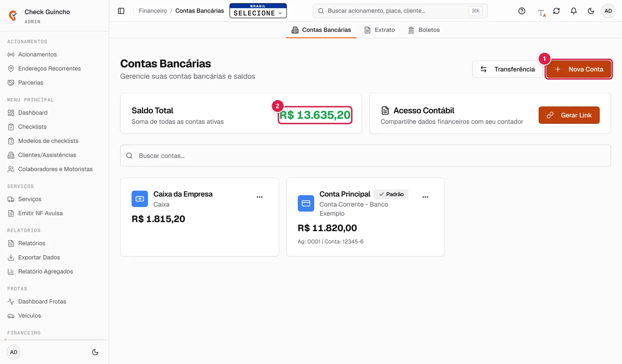Toggle the sidebar panel icon

pyautogui.click(x=121, y=11)
